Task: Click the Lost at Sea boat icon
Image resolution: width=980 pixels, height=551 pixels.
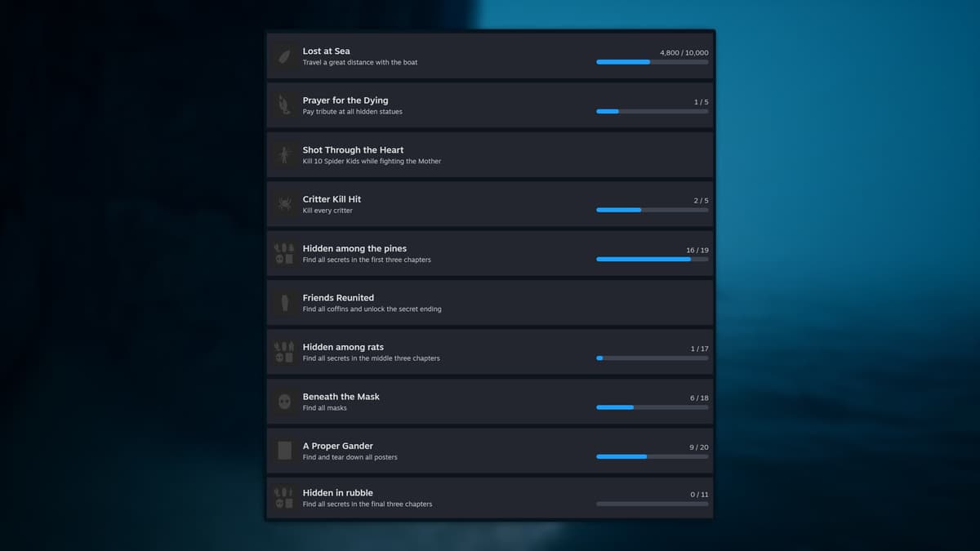Action: 284,56
